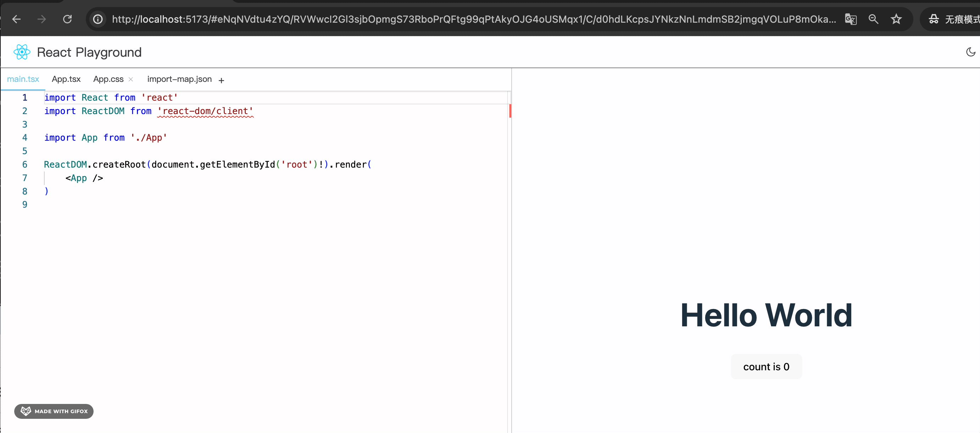
Task: Click the count is 0 button
Action: (x=766, y=366)
